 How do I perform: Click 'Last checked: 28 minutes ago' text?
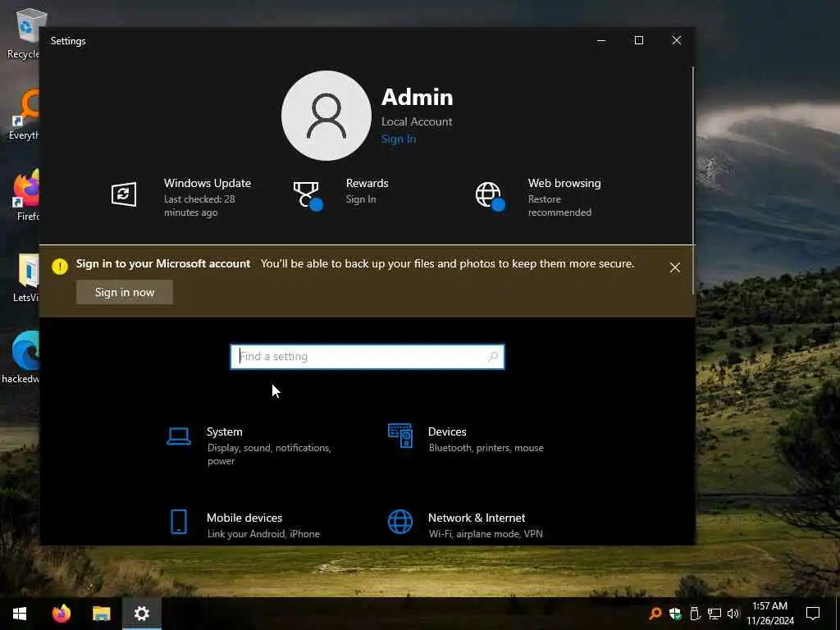click(x=199, y=206)
